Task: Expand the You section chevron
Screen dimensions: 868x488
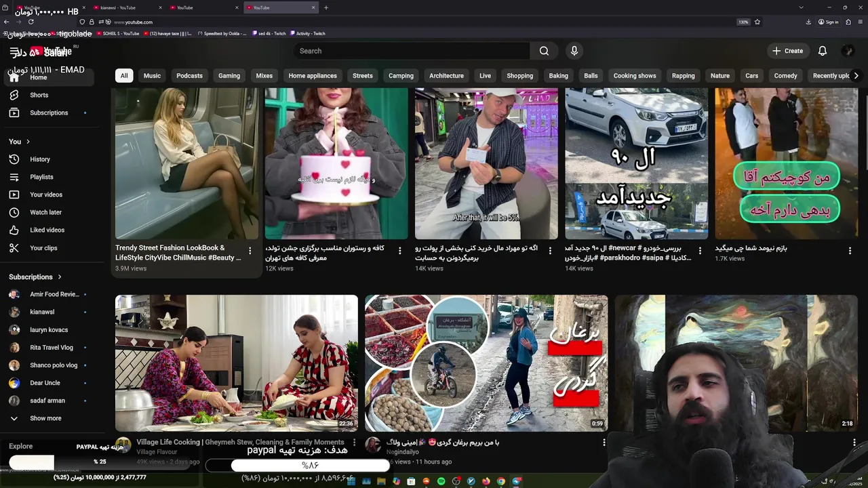Action: click(x=28, y=142)
